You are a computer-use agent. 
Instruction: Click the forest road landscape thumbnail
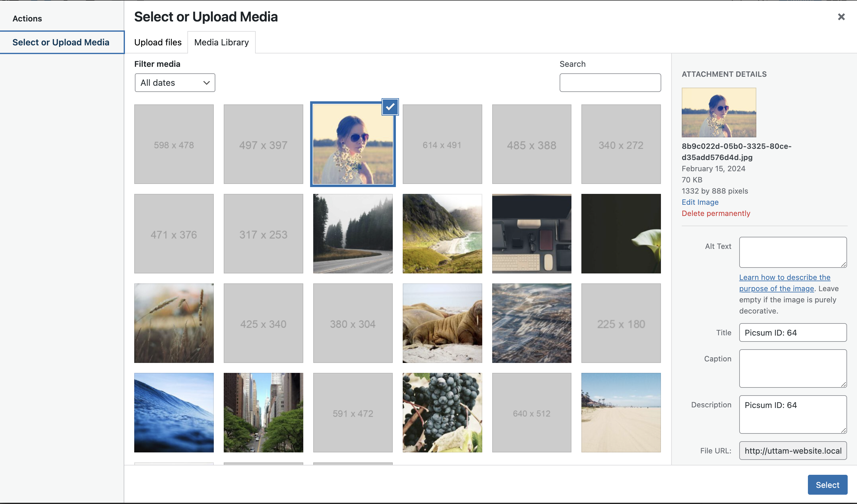pyautogui.click(x=353, y=233)
